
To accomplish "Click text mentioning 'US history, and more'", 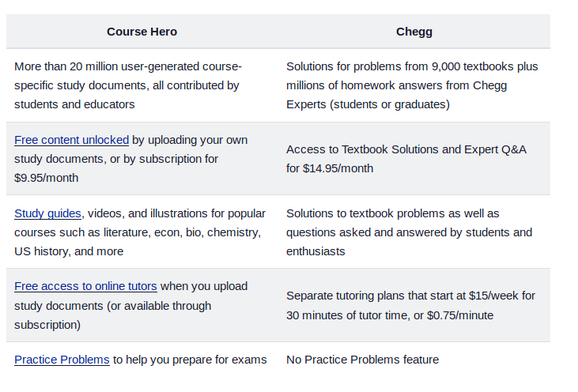I will pos(69,251).
